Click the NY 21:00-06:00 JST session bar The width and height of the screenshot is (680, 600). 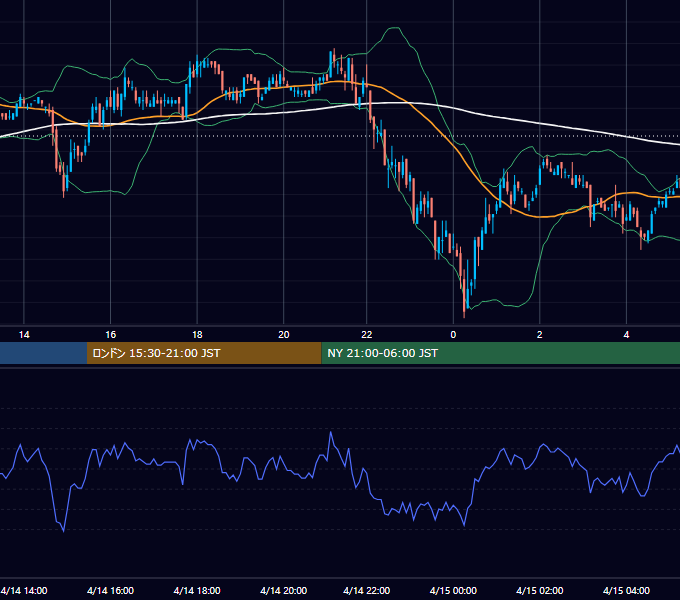click(x=500, y=353)
